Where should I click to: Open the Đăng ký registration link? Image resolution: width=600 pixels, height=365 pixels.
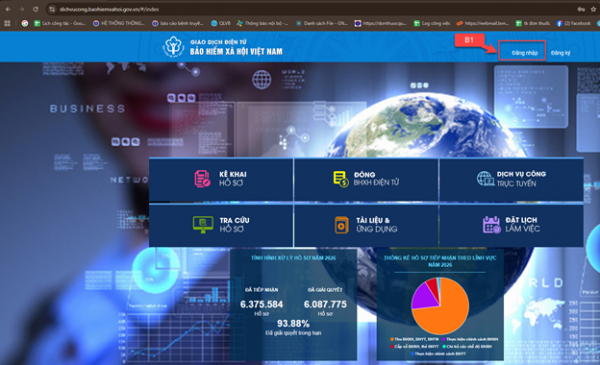click(x=560, y=53)
